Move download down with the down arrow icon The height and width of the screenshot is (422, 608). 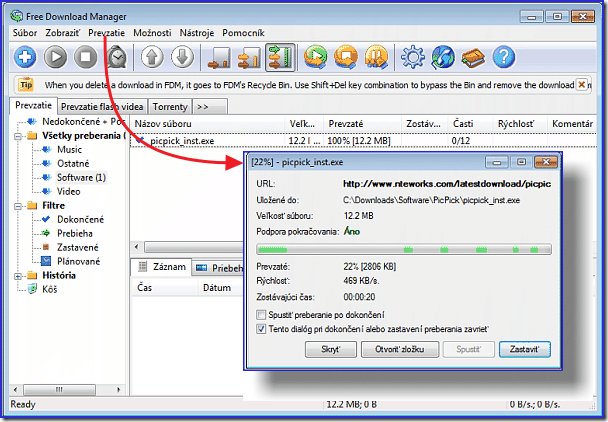(x=182, y=57)
